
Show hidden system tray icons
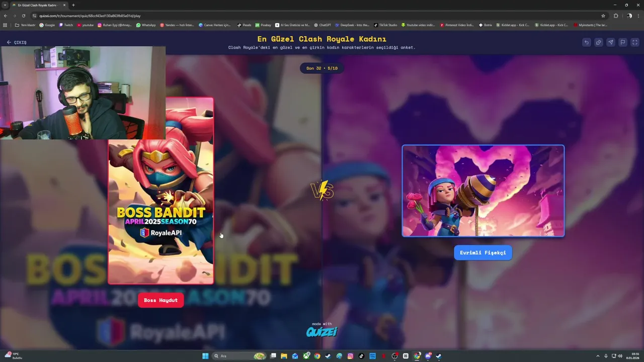click(598, 356)
